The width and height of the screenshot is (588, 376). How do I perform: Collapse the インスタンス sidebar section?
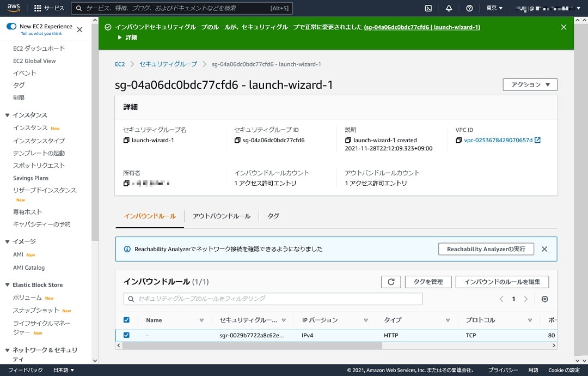pyautogui.click(x=7, y=115)
